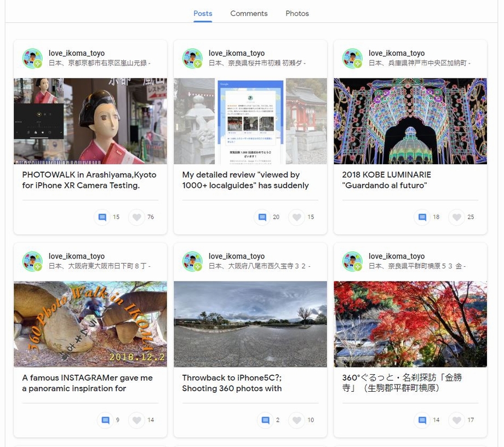Open the 360 panorama plaza thumbnail
The height and width of the screenshot is (447, 504).
click(x=250, y=324)
